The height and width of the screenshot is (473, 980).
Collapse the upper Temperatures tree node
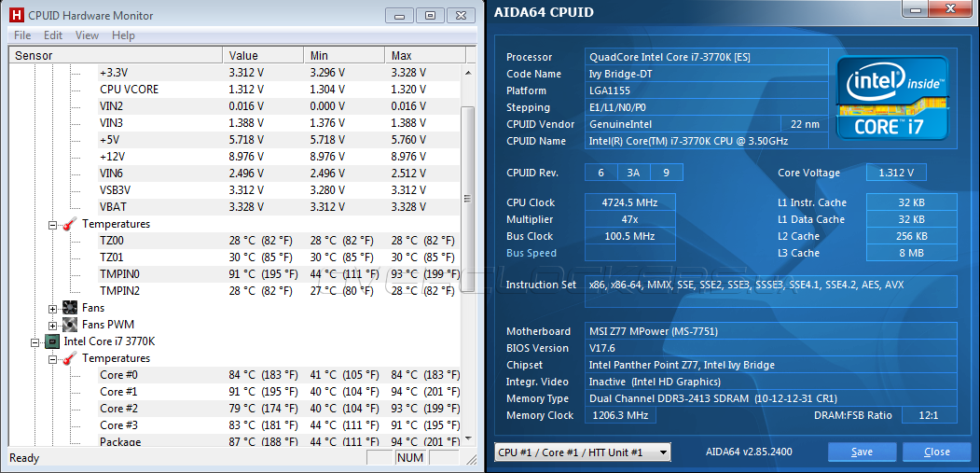[x=53, y=224]
